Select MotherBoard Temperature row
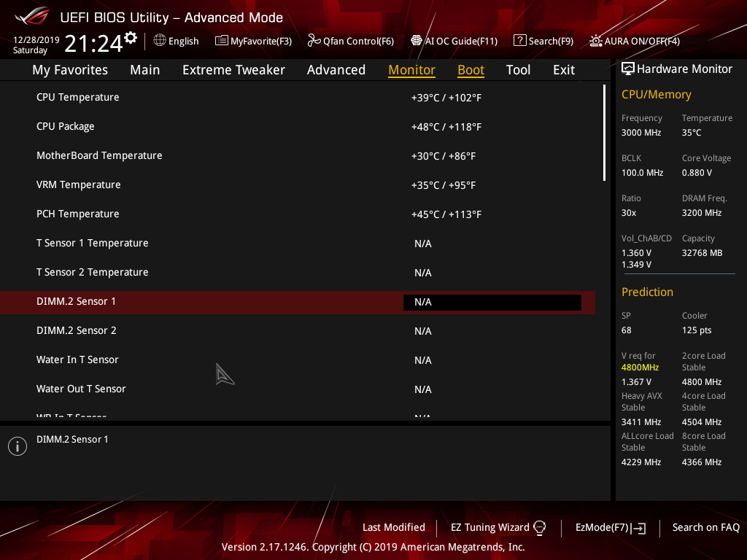This screenshot has height=560, width=747. pyautogui.click(x=298, y=156)
